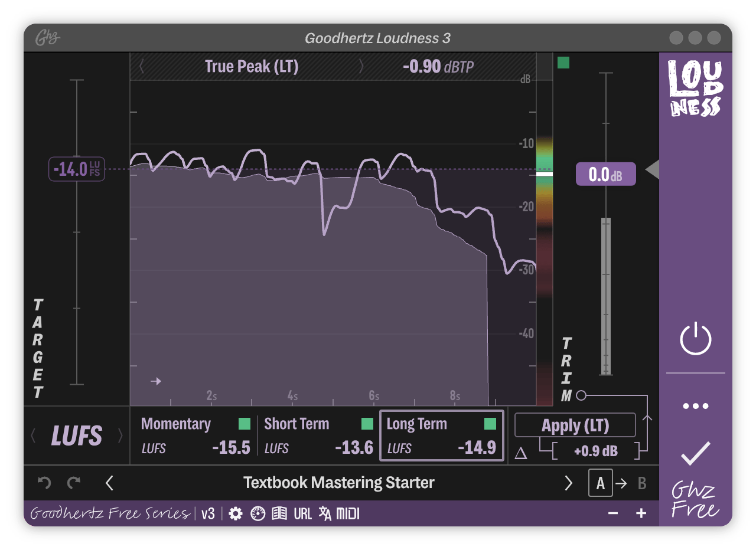Select the next meter after True Peak (LT)

pos(361,67)
